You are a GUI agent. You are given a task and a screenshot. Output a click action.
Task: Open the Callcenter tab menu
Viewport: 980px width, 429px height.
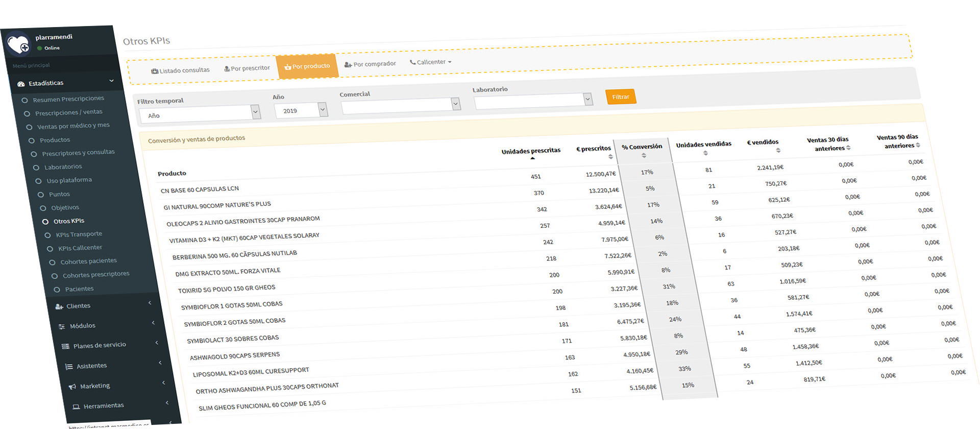tap(431, 62)
